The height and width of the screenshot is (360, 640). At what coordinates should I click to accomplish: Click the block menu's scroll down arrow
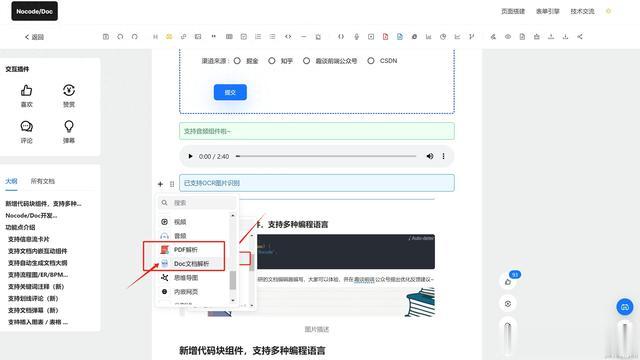[x=233, y=300]
